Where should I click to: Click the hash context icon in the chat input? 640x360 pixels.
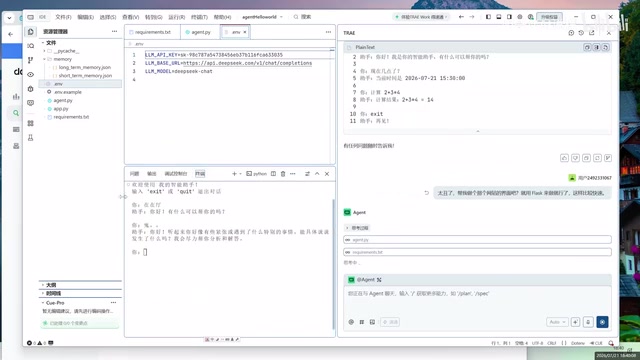tap(362, 322)
